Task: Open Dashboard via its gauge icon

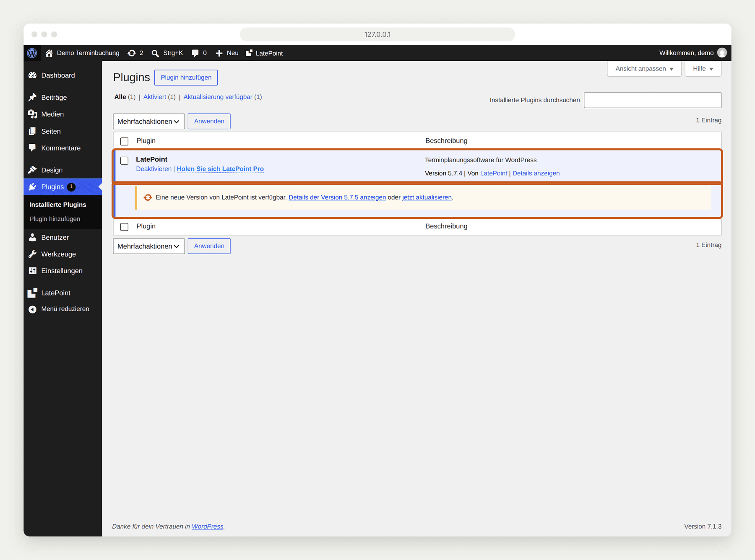Action: point(33,75)
